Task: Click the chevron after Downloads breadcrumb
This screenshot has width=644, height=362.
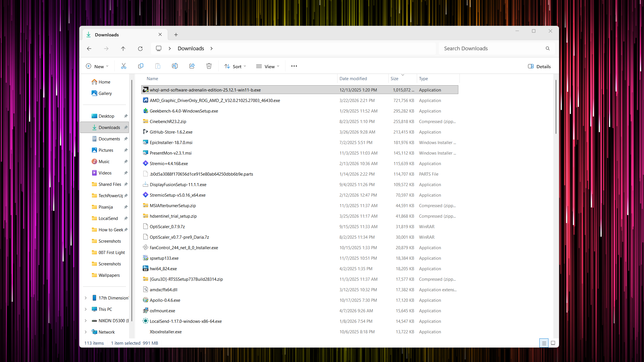Action: [212, 49]
